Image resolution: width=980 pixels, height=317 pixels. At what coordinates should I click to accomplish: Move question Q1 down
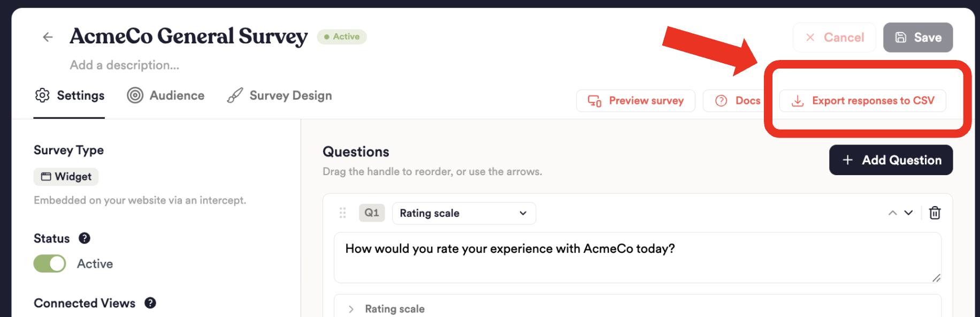[x=908, y=213]
